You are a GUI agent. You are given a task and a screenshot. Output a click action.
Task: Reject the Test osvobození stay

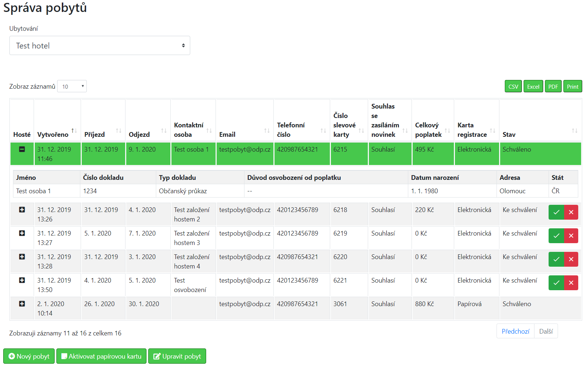[571, 283]
